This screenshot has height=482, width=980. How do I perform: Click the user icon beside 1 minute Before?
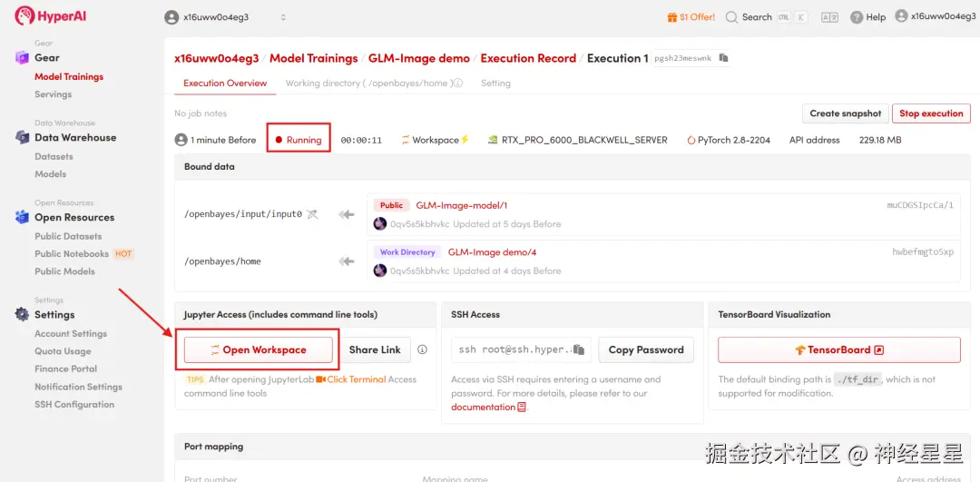(x=181, y=140)
